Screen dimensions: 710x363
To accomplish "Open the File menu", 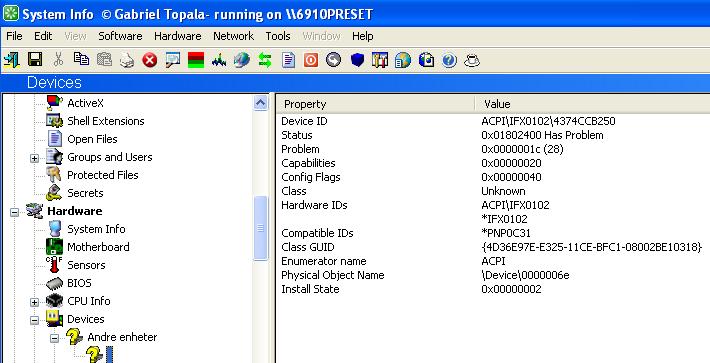I will [x=14, y=36].
